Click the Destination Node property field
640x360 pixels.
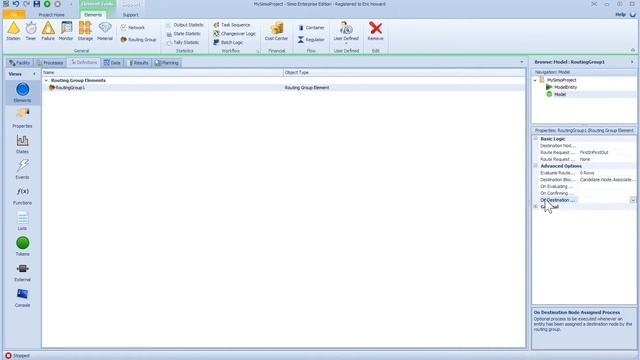607,145
